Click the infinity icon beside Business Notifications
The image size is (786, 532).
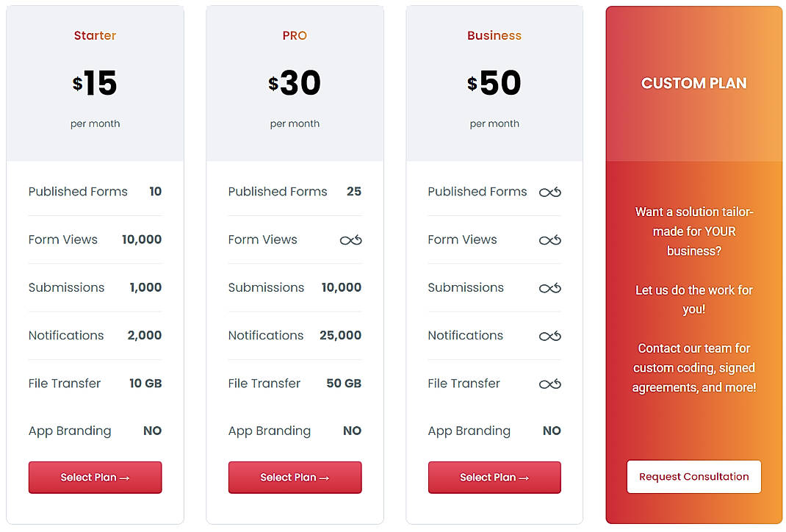pos(550,335)
